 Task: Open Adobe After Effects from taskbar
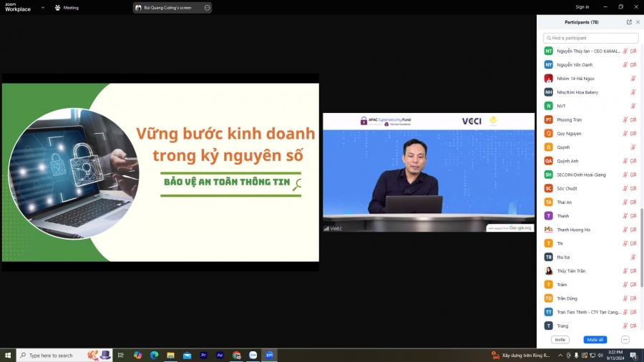click(220, 355)
